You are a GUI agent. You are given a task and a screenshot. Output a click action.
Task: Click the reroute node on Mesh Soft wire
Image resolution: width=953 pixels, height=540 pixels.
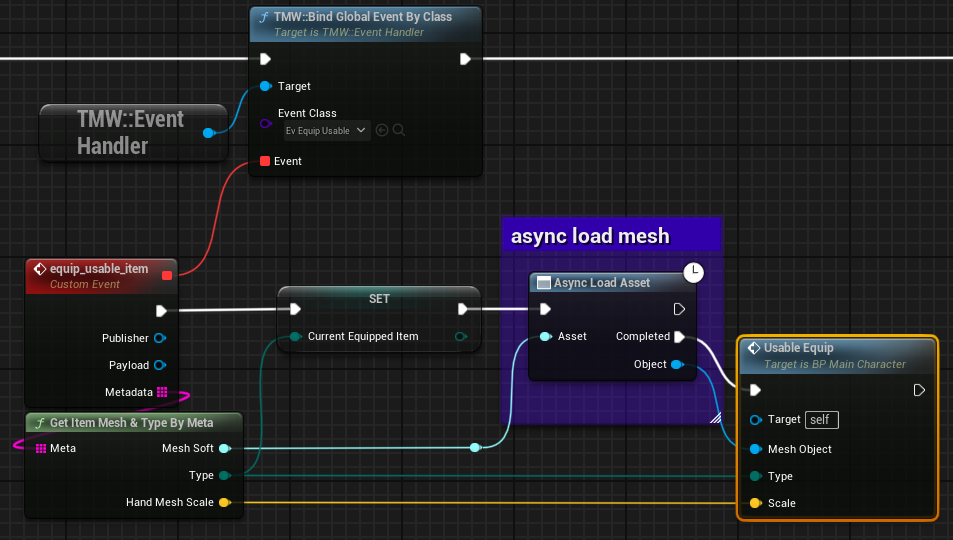(x=475, y=447)
